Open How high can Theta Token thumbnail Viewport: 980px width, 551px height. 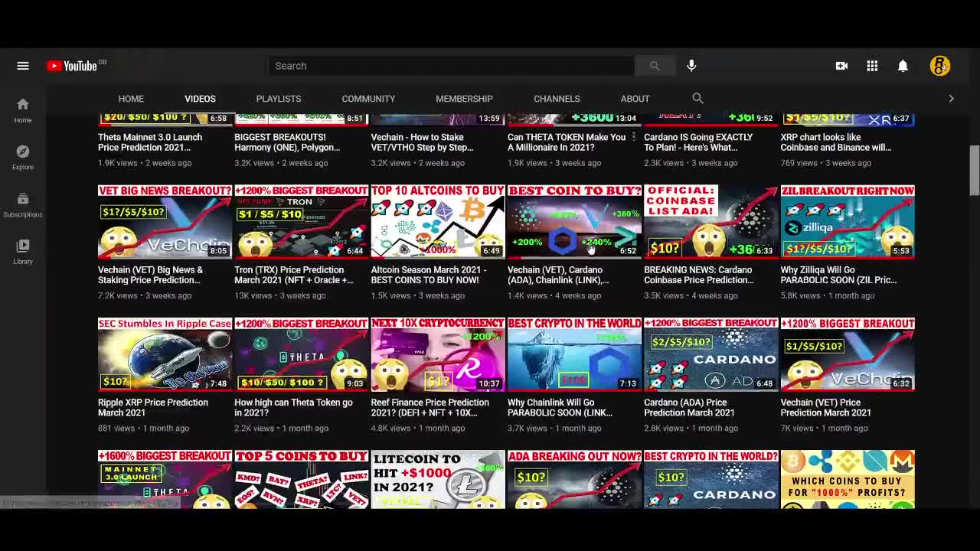pos(301,354)
